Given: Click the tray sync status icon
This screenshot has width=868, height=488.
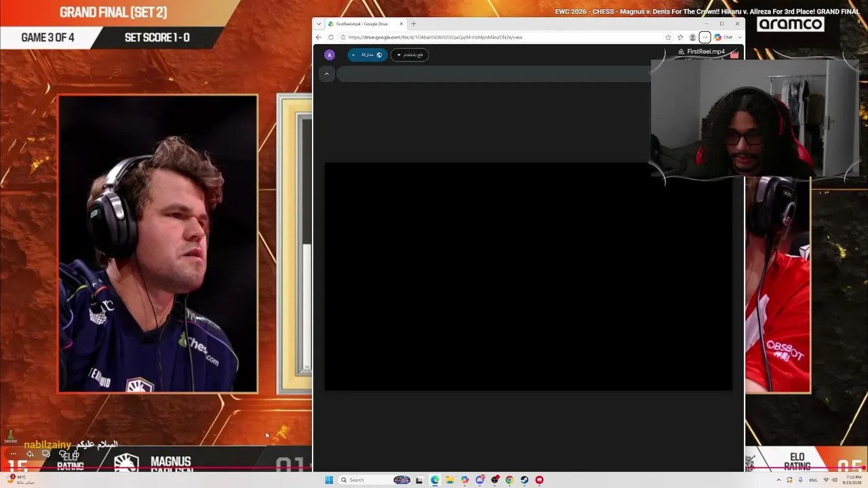Looking at the screenshot, I should (789, 480).
